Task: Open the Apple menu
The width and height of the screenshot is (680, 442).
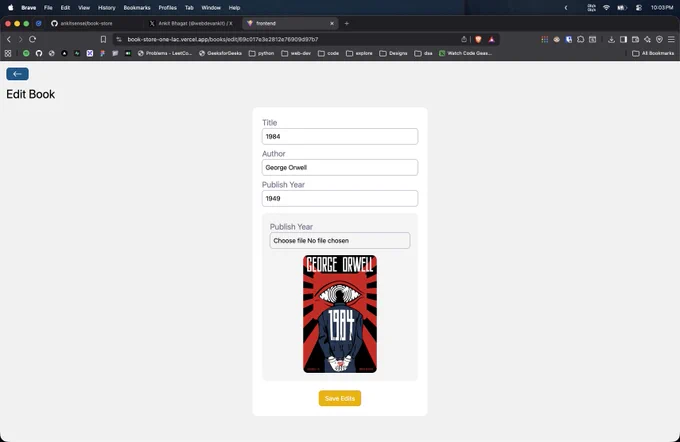Action: point(10,7)
